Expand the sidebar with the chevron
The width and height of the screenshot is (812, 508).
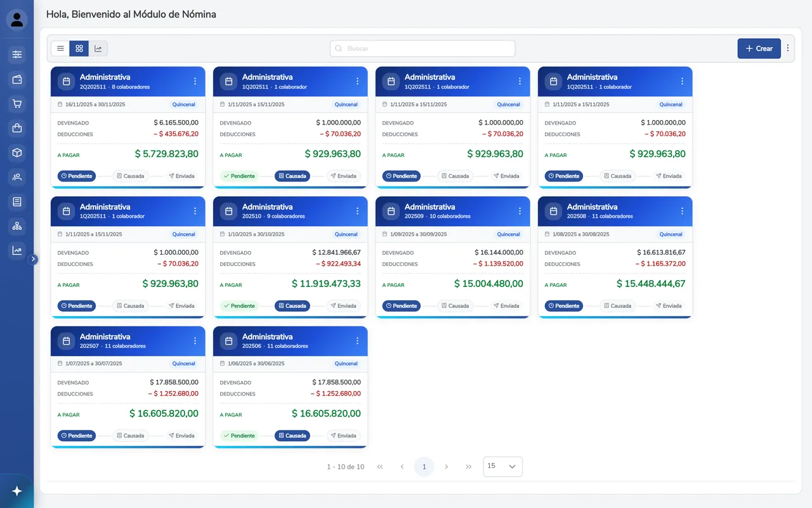pyautogui.click(x=34, y=259)
